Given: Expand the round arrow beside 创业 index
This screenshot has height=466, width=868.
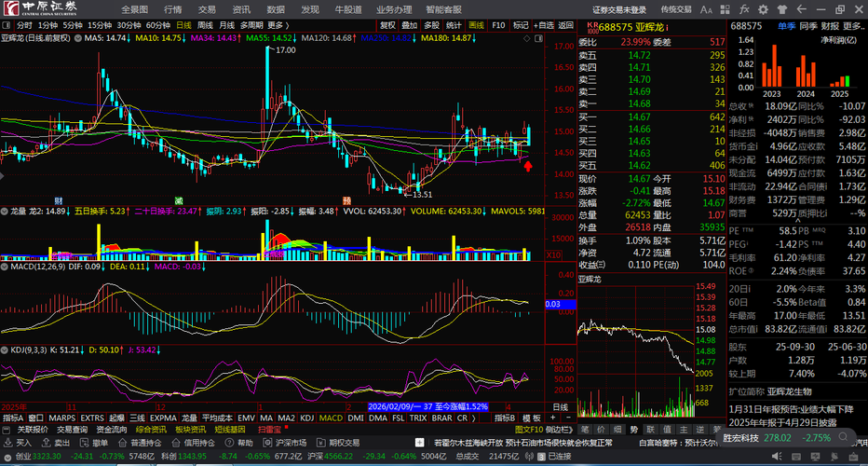Looking at the screenshot, I should point(7,457).
